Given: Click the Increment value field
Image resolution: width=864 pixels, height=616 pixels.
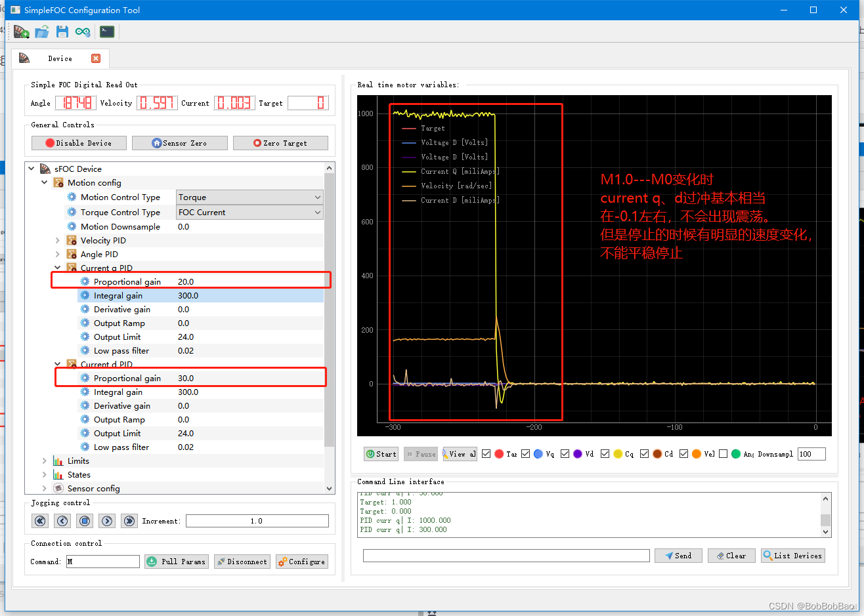Looking at the screenshot, I should click(257, 521).
